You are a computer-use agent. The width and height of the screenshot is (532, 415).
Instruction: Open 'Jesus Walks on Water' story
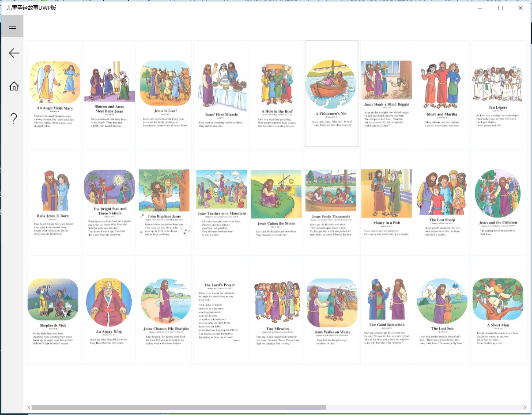[332, 311]
